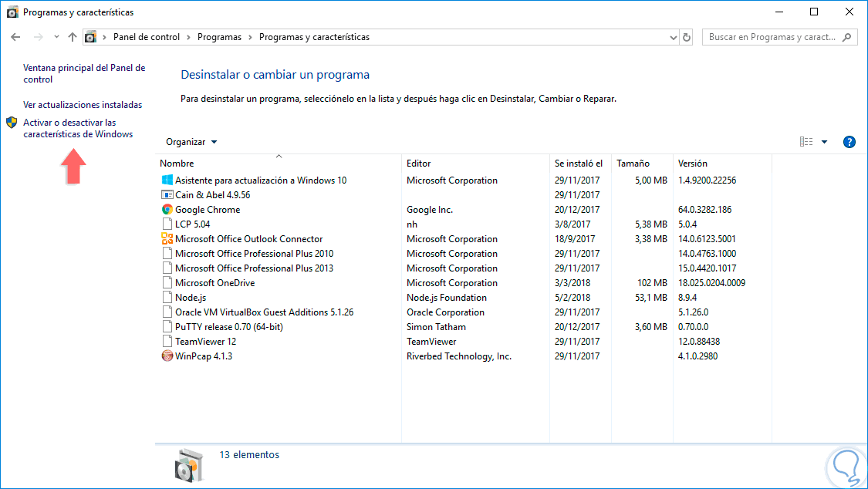Viewport: 868px width, 489px height.
Task: Navigate to Panel de control breadcrumb
Action: tap(146, 37)
